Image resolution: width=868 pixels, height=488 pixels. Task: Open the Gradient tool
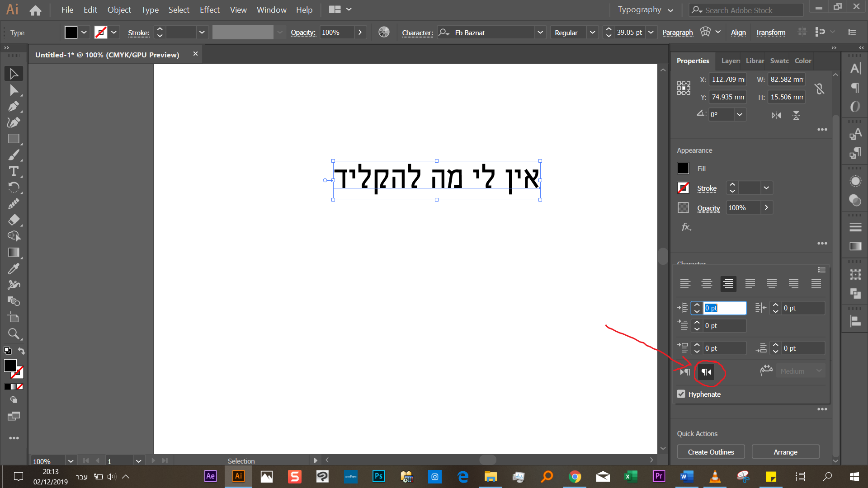[14, 252]
